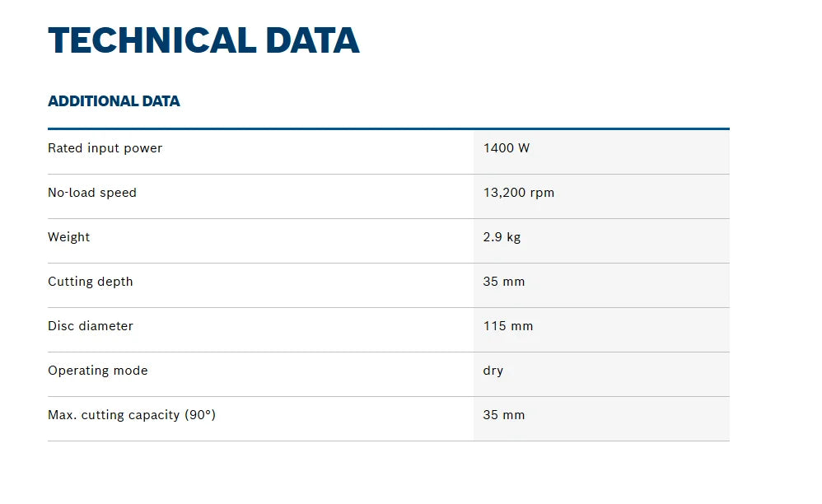Select the Operating mode label
This screenshot has width=822, height=504.
pos(97,371)
